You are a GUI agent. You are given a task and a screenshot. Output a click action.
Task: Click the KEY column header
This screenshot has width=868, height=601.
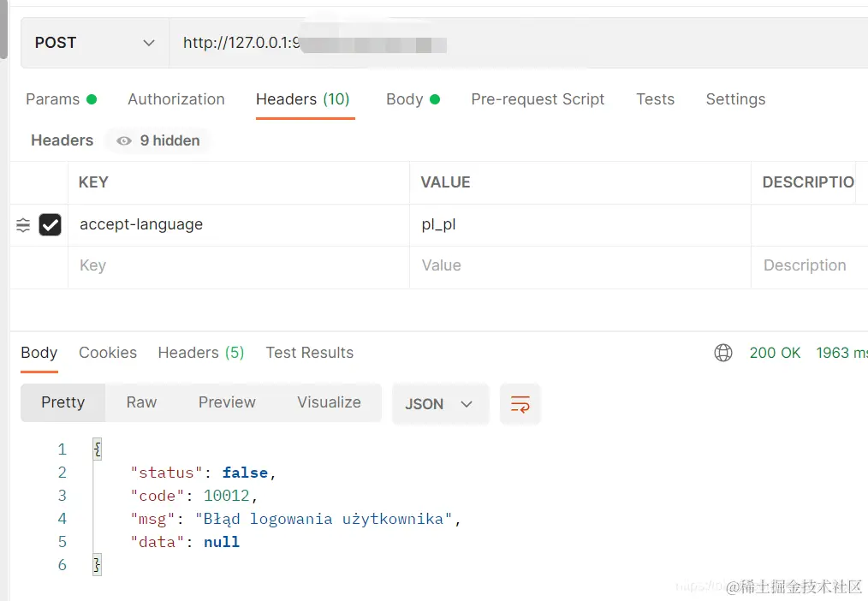tap(93, 182)
